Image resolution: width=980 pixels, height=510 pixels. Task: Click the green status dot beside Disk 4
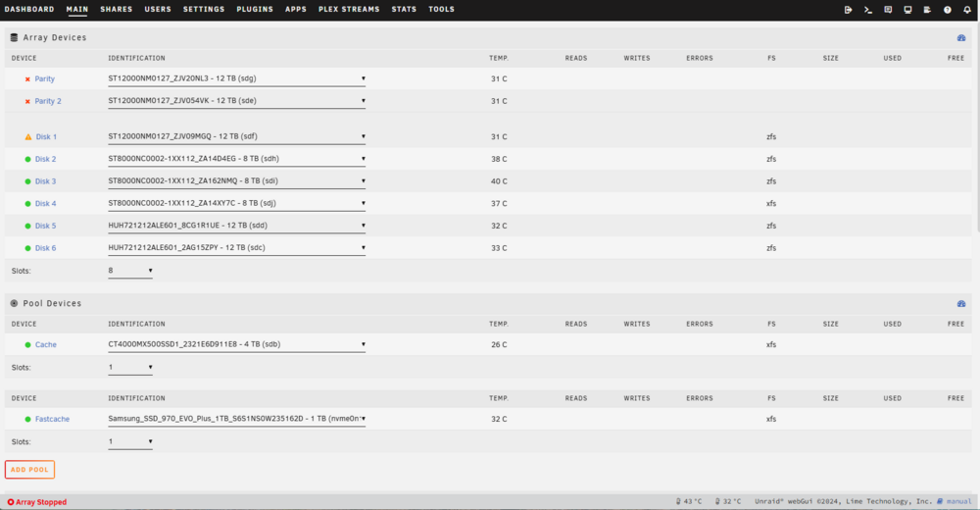pyautogui.click(x=27, y=203)
